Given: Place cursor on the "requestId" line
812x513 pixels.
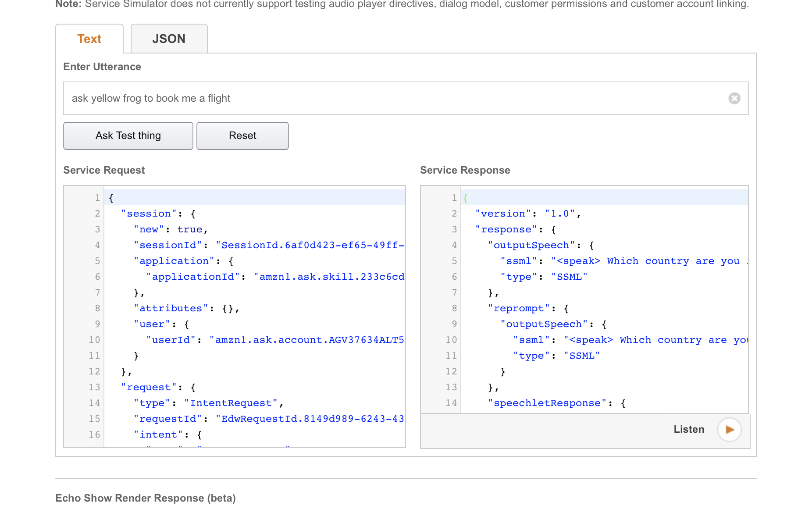Looking at the screenshot, I should (267, 419).
